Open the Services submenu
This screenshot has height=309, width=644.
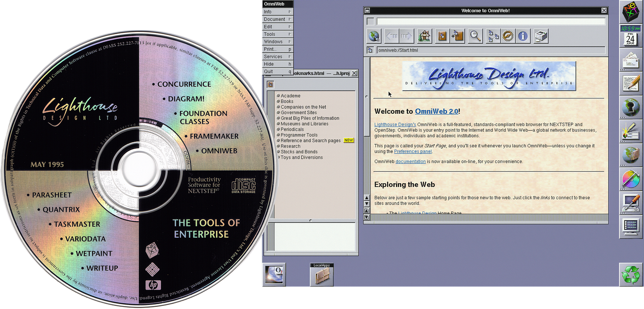[278, 57]
